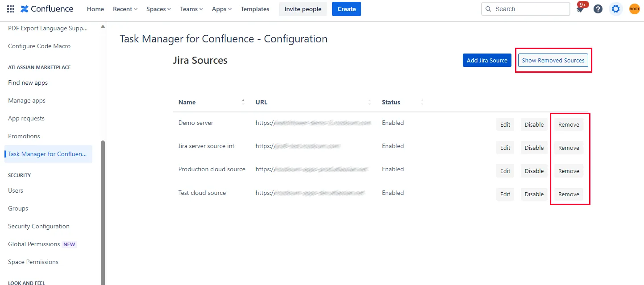Edit the Test cloud source
This screenshot has height=285, width=644.
tap(505, 194)
